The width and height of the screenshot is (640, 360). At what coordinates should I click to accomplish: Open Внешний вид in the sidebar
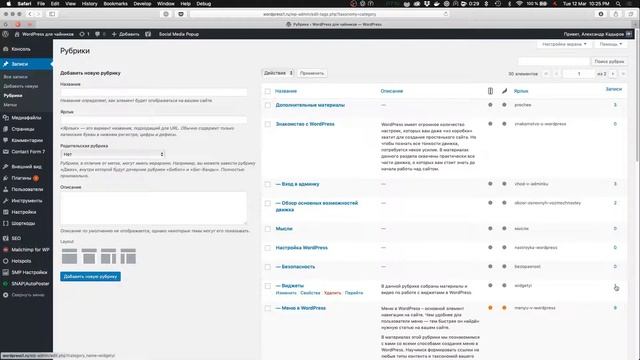[26, 167]
